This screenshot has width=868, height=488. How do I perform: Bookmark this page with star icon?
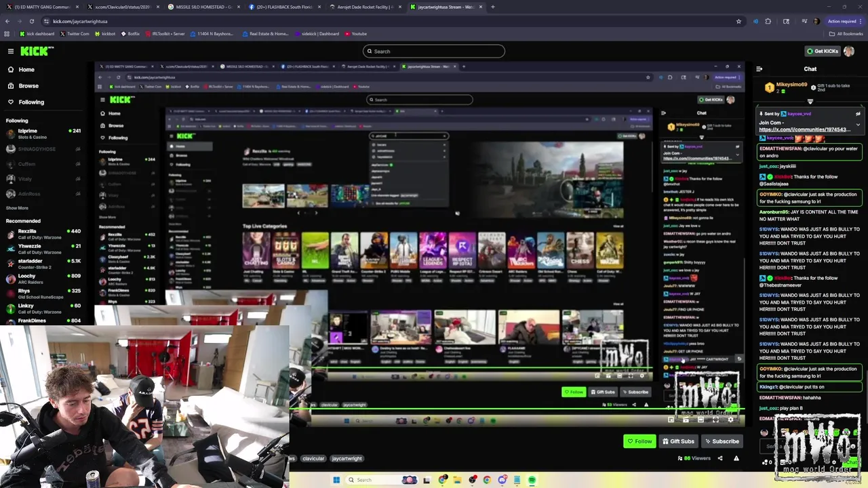[738, 21]
